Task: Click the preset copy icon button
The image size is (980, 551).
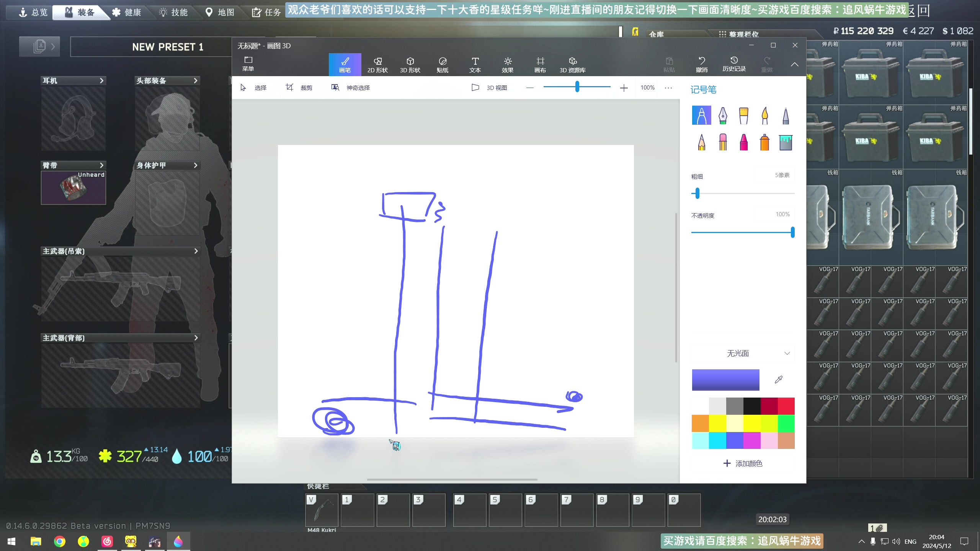Action: 39,47
